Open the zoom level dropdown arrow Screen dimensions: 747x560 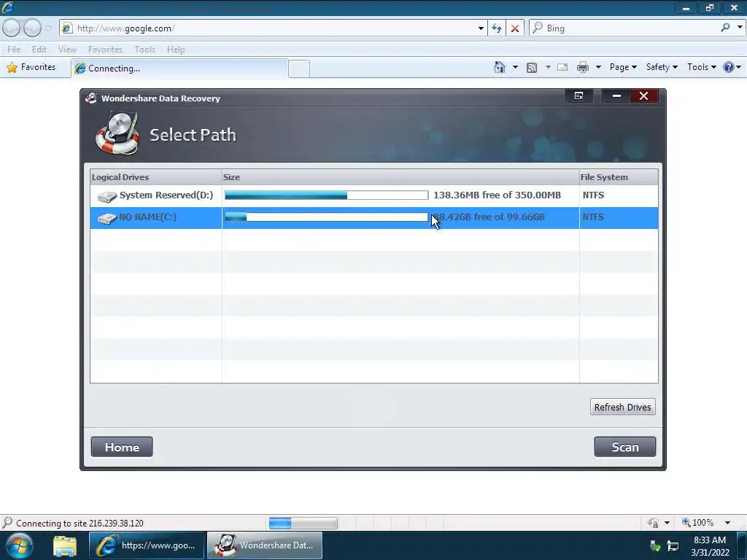(x=727, y=523)
